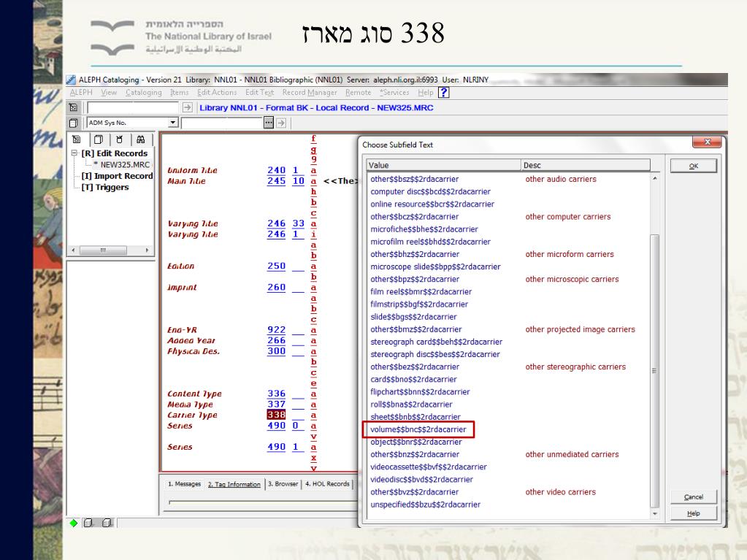Click the 337 Media Type tag

pos(276,404)
